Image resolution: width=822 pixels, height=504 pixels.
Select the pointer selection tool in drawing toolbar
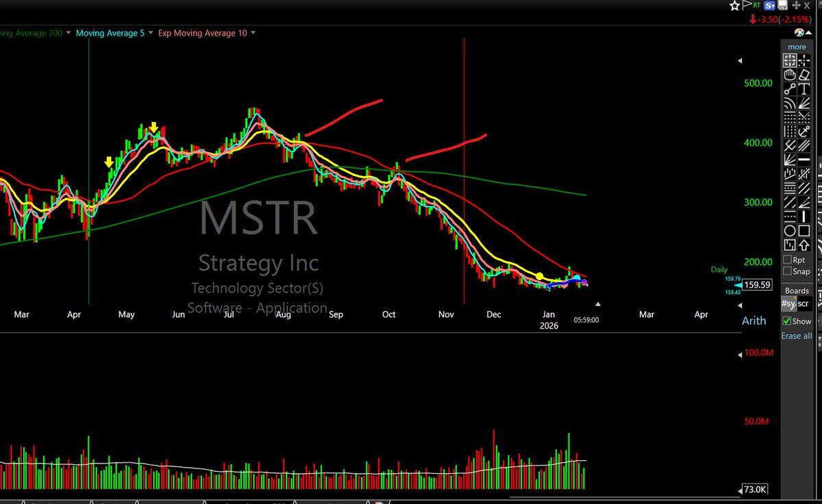790,60
